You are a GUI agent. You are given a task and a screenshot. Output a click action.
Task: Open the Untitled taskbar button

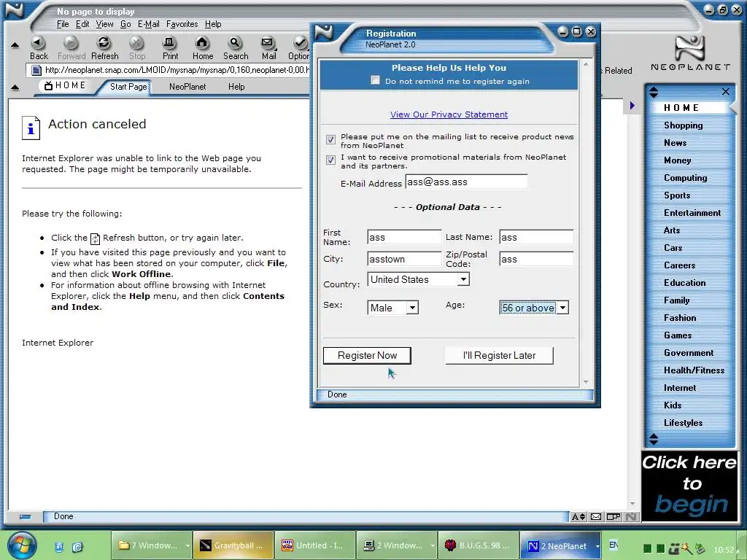pos(315,545)
